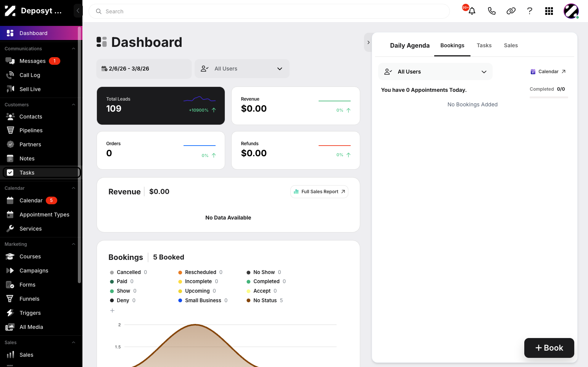Open the user profile avatar
Image resolution: width=588 pixels, height=367 pixels.
571,11
